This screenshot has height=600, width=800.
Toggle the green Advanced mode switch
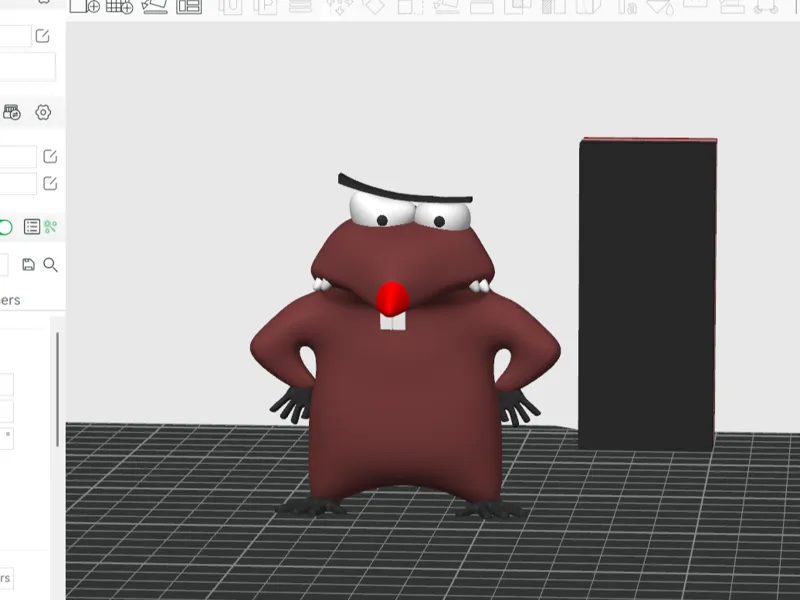[x=6, y=227]
